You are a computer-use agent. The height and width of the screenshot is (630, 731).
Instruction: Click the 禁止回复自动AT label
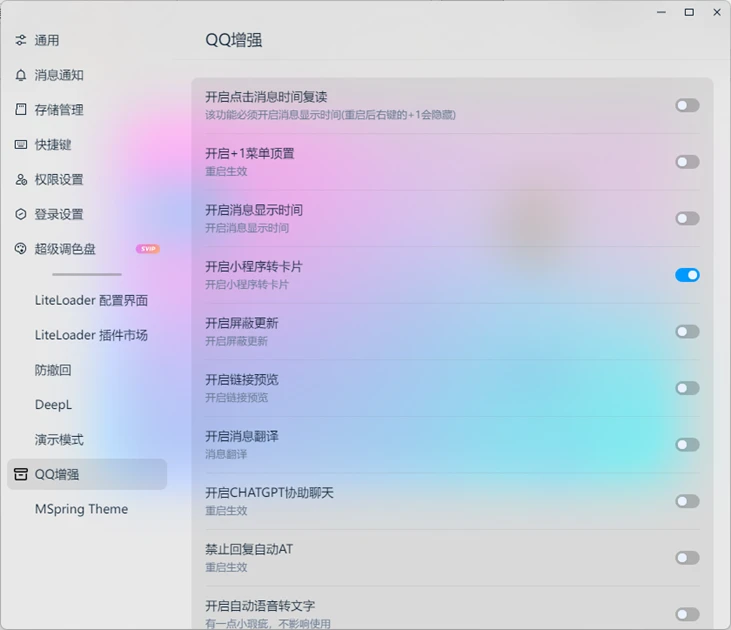pos(249,549)
